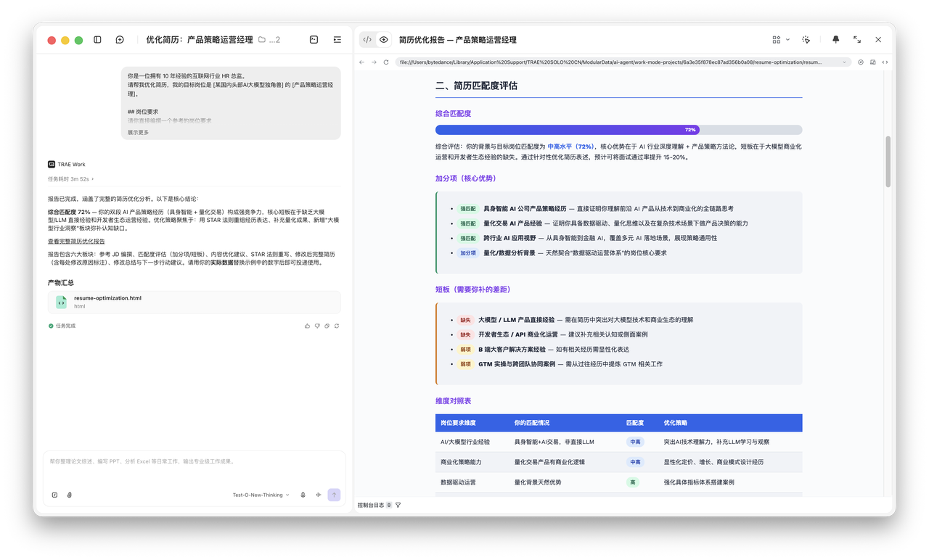Give a thumbs up to the response
The image size is (929, 560).
(308, 326)
